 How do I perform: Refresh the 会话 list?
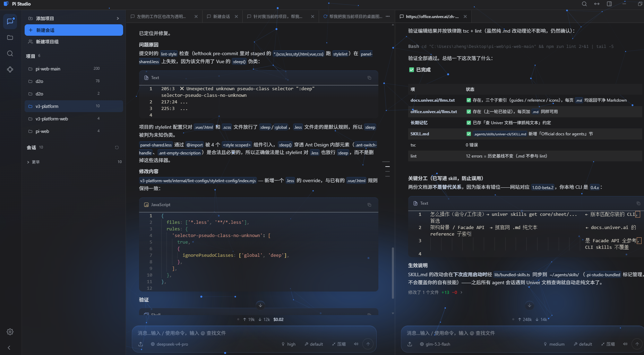(x=117, y=147)
